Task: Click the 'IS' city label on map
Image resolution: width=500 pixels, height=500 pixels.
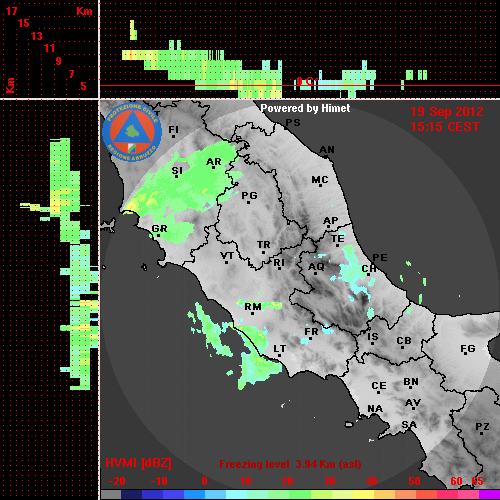Action: [x=373, y=337]
